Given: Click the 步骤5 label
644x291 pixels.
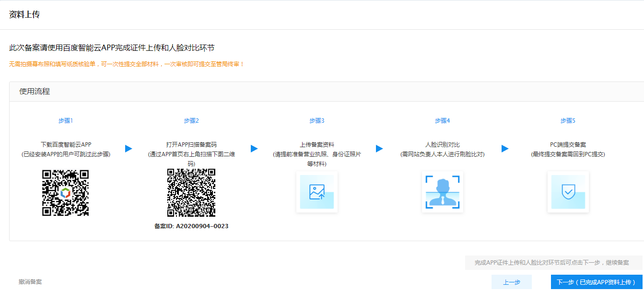Looking at the screenshot, I should [568, 121].
